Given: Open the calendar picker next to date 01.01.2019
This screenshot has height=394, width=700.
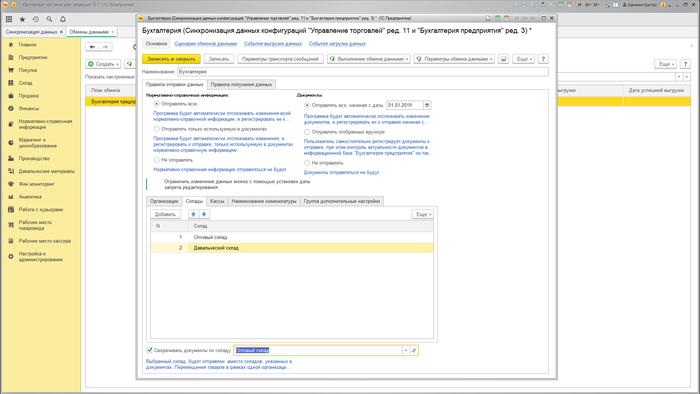Looking at the screenshot, I should pyautogui.click(x=427, y=105).
